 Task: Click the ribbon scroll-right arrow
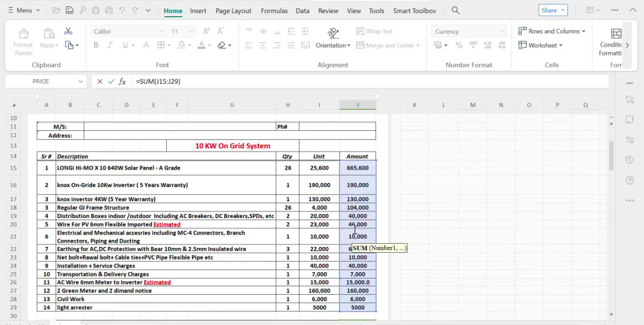point(627,46)
